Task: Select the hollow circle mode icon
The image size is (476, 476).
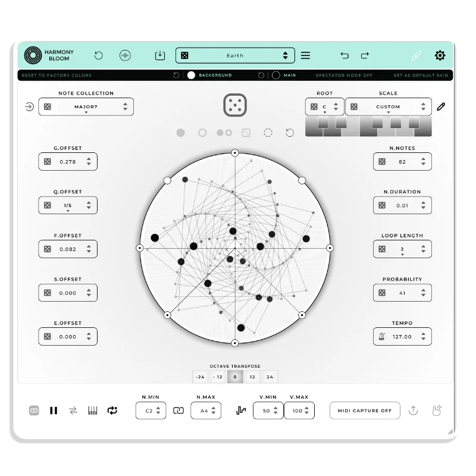Action: pos(202,133)
